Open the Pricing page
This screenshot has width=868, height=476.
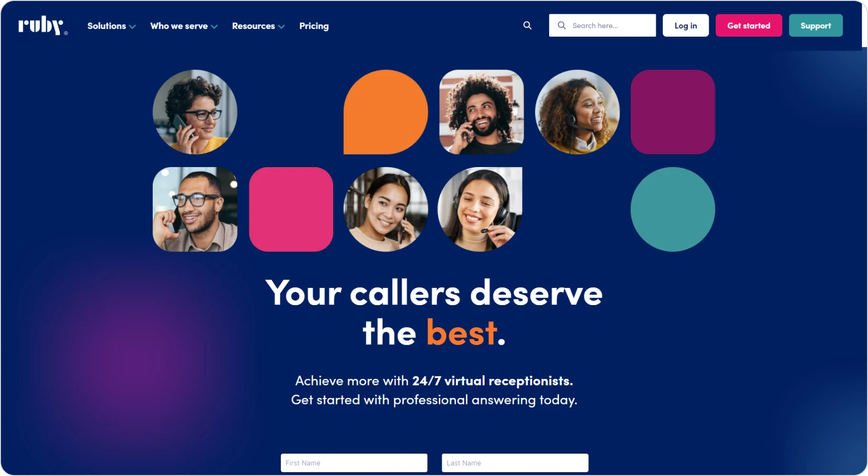314,26
